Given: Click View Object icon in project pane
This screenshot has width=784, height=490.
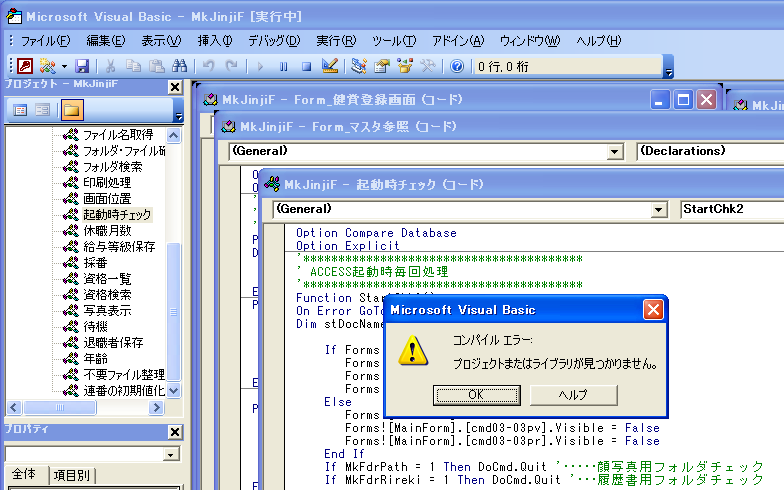Looking at the screenshot, I should point(42,110).
